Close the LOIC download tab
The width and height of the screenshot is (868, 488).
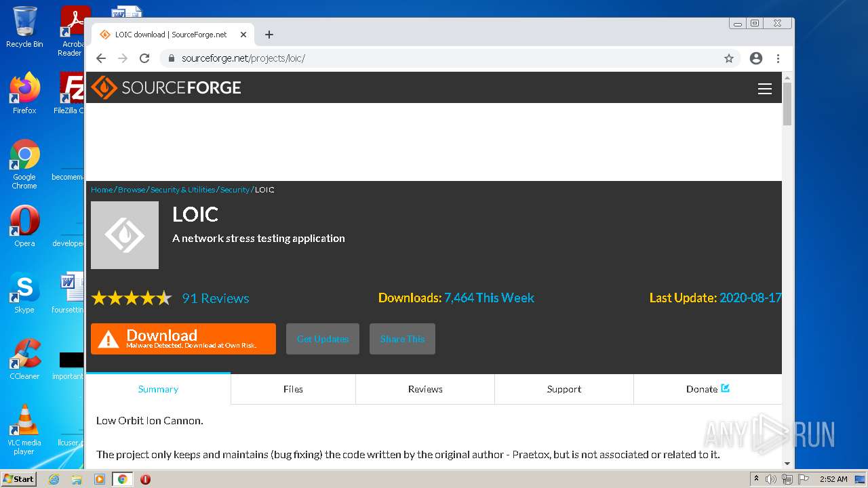click(x=243, y=35)
